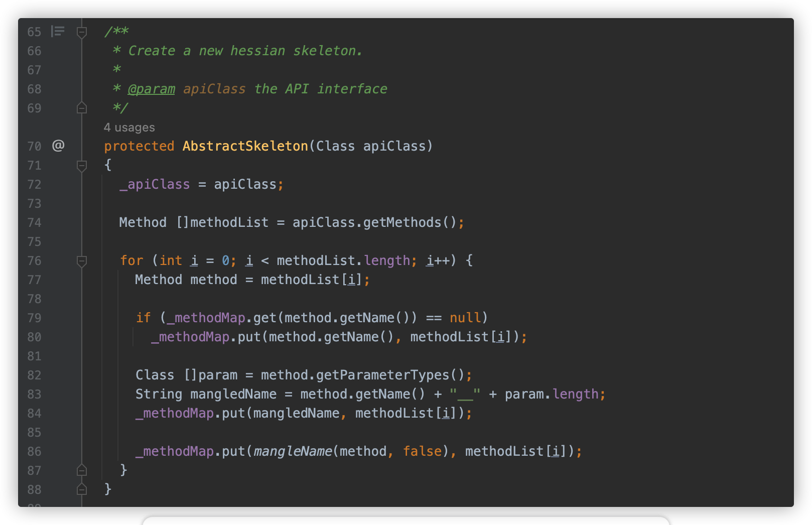Click the fold end marker on line 87
The image size is (812, 525).
82,470
